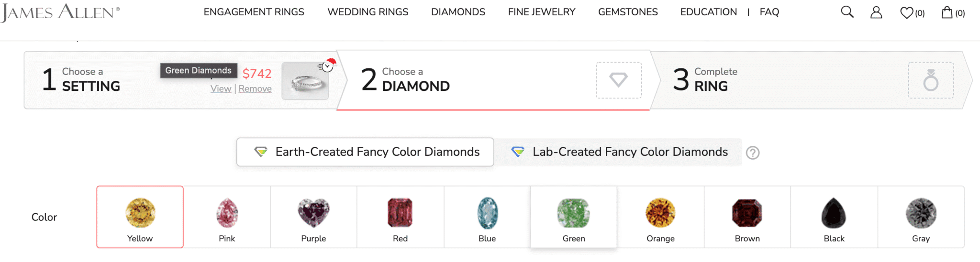Open the Gemstones menu
This screenshot has width=980, height=262.
[x=628, y=12]
